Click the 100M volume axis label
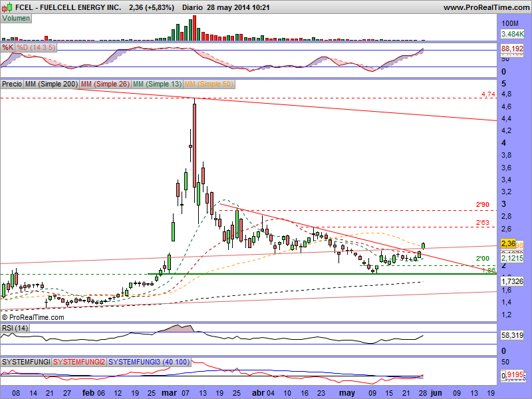 pos(510,23)
